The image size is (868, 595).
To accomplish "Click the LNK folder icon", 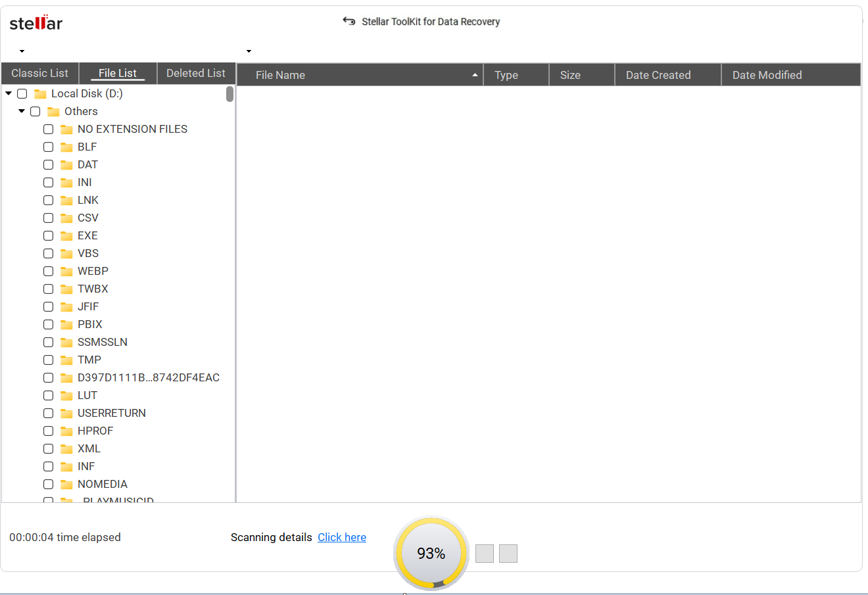I will click(66, 201).
